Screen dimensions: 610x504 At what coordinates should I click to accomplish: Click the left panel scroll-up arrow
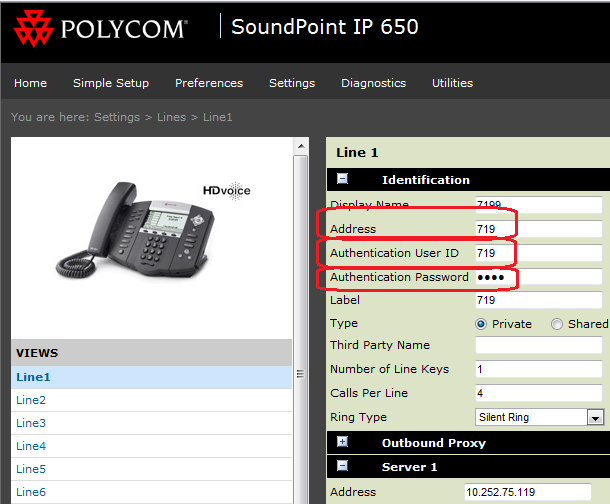point(301,146)
